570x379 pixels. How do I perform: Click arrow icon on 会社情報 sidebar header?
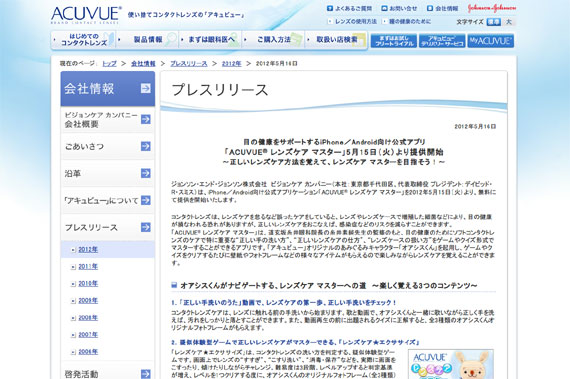146,88
